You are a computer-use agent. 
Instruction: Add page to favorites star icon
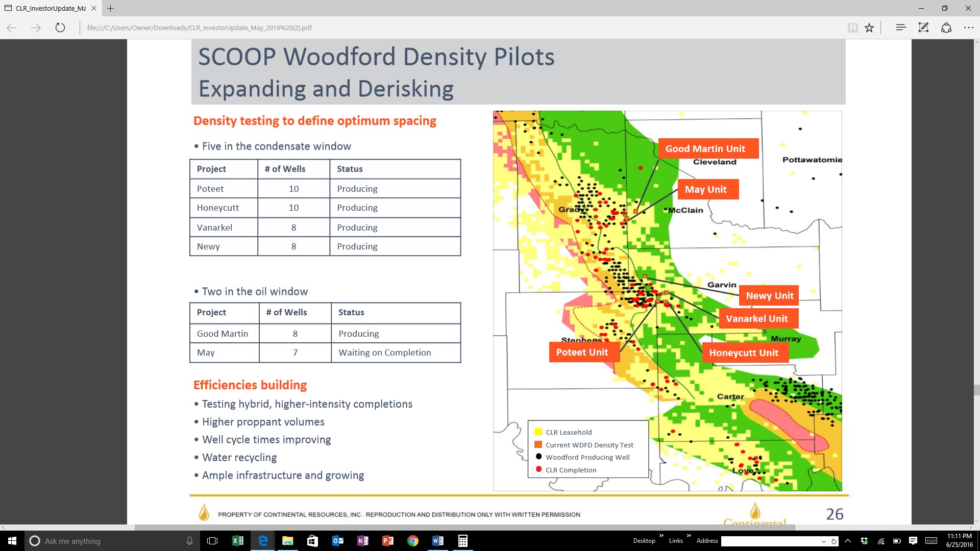[x=869, y=28]
